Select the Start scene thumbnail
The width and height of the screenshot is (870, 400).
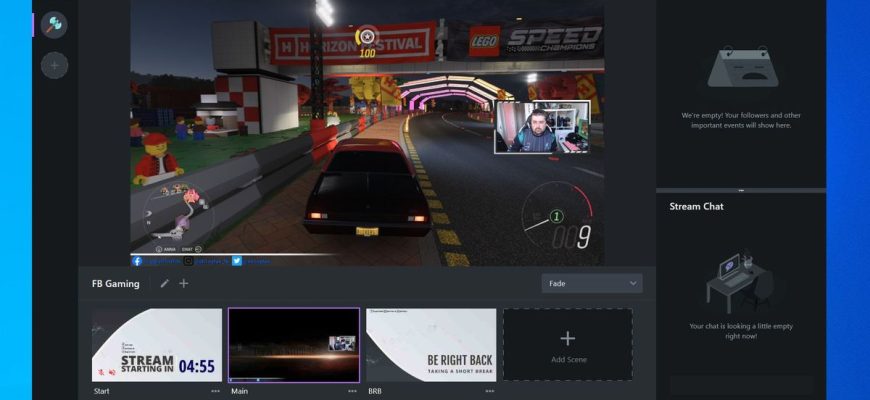pyautogui.click(x=156, y=345)
